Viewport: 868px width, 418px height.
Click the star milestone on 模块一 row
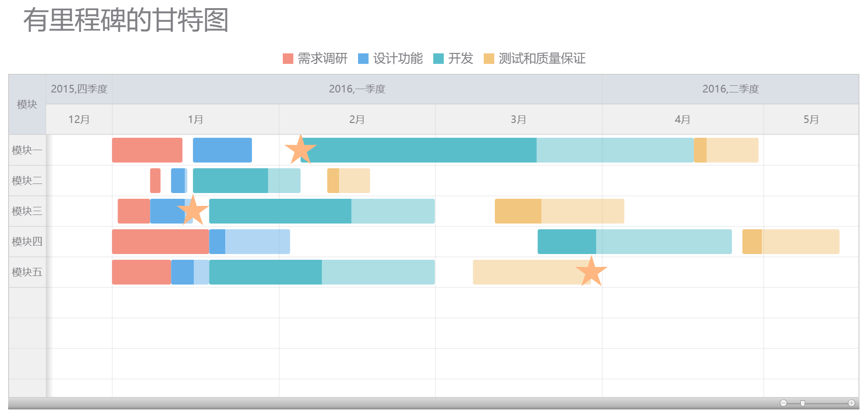click(x=300, y=150)
